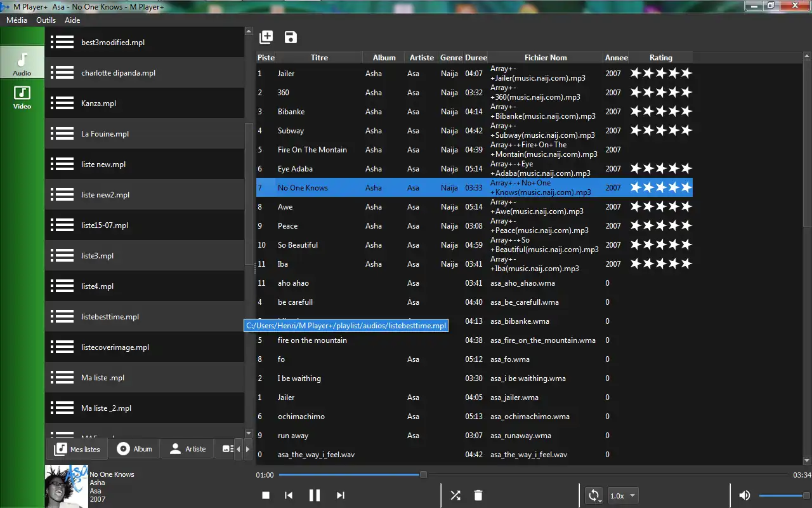Switch to the Audio section
The image size is (812, 508).
pyautogui.click(x=22, y=63)
